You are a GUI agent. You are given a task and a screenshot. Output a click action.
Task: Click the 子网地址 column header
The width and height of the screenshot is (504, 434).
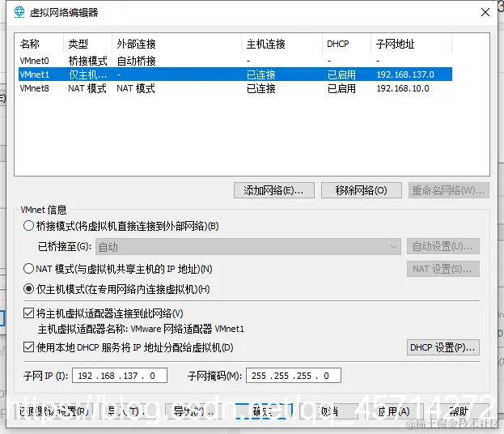point(412,44)
